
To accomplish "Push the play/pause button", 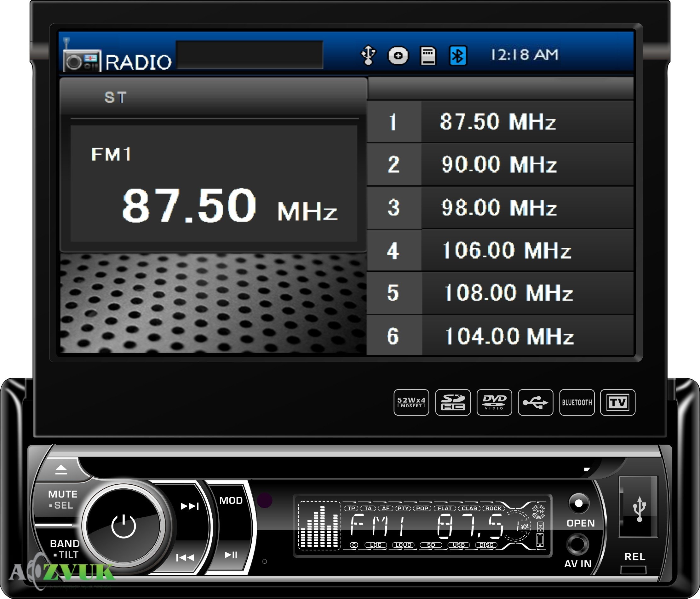I will click(231, 555).
